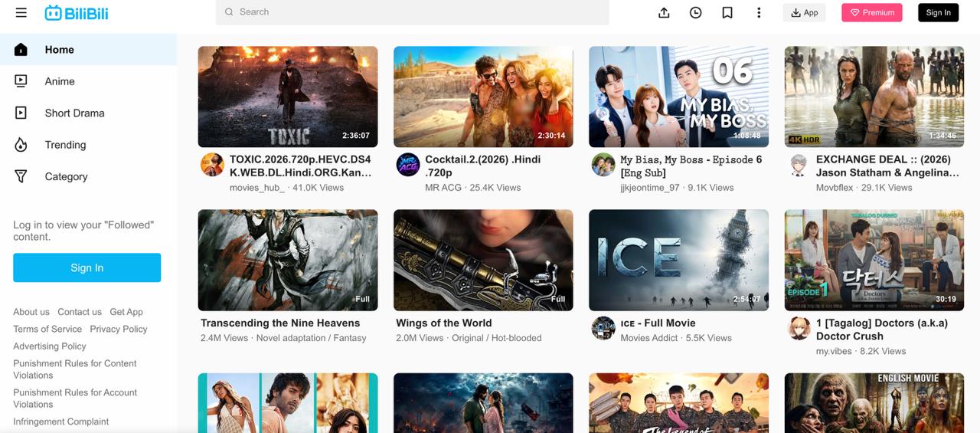Open my.vibes channel avatar
Viewport: 980px width, 433px height.
click(799, 328)
